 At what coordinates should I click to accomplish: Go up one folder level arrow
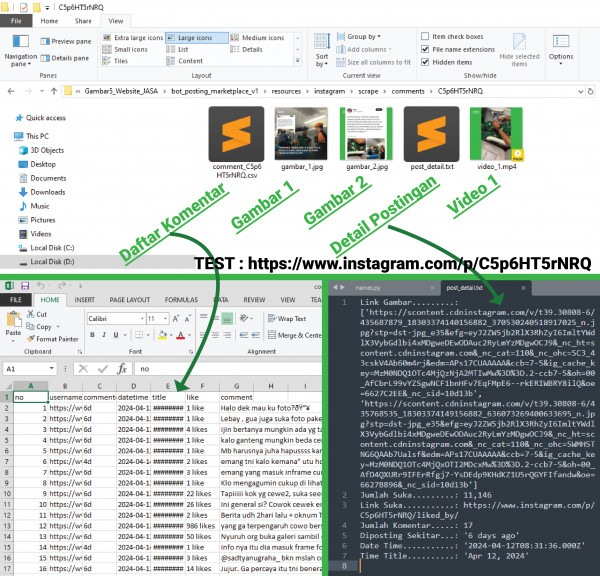(54, 91)
